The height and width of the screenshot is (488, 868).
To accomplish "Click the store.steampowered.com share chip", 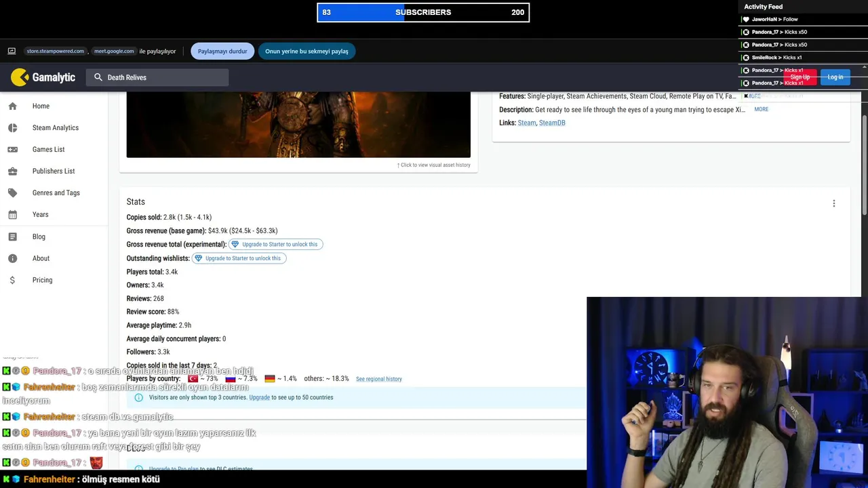I will pyautogui.click(x=56, y=51).
